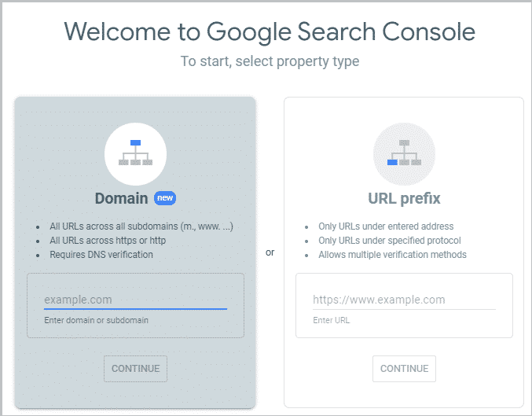Click the Domain property sitemap icon

pos(135,153)
